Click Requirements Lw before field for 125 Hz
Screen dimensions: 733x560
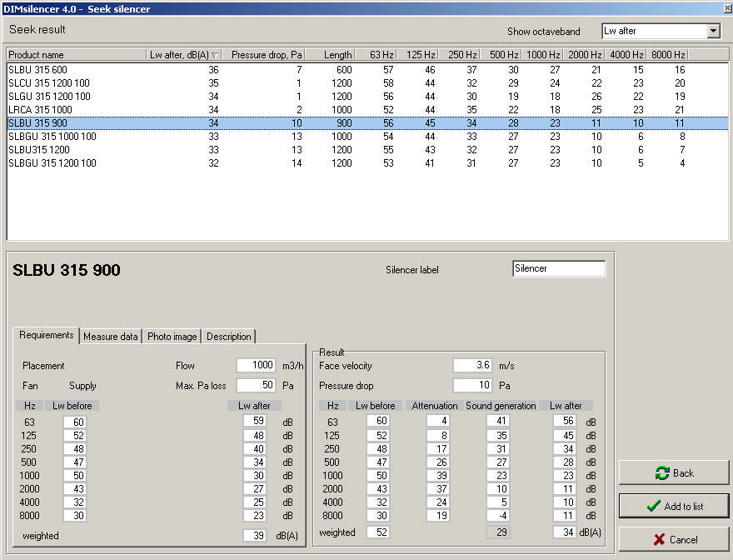click(x=75, y=436)
